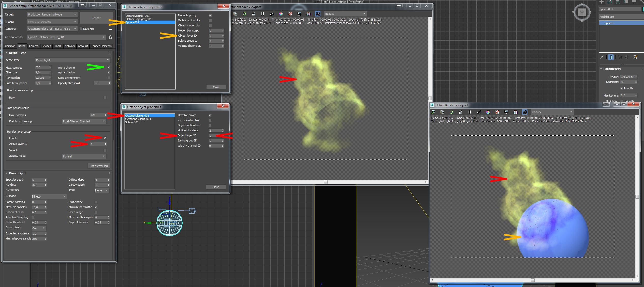Select the AF autofocus picker in lower-right viewport
The width and height of the screenshot is (644, 287).
tap(479, 112)
